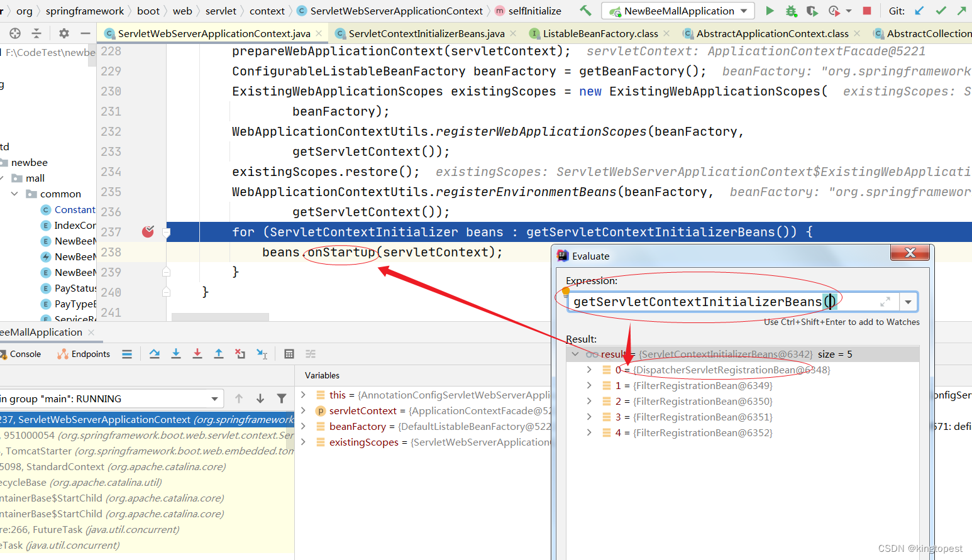Run application with the profiler clock icon
This screenshot has height=560, width=972.
point(834,11)
